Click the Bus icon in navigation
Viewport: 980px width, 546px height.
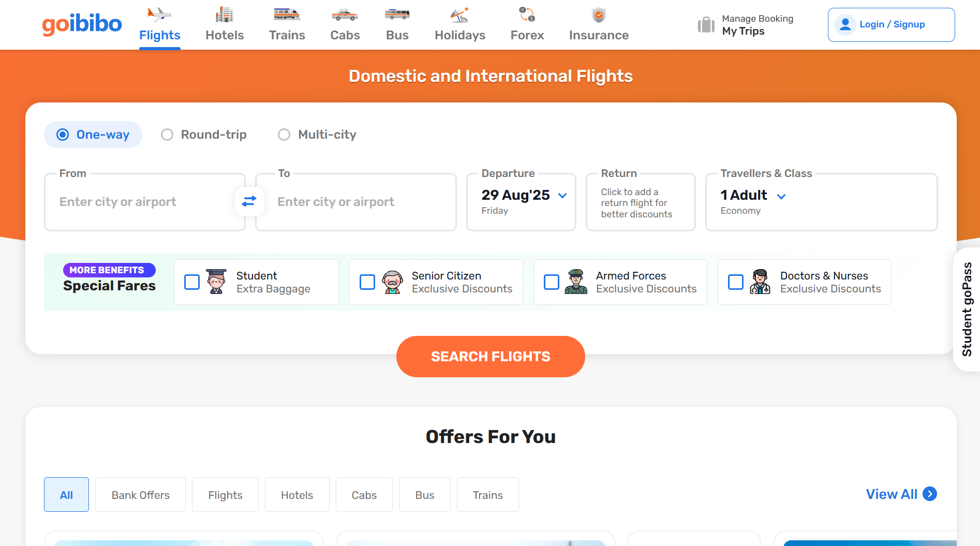pos(397,14)
